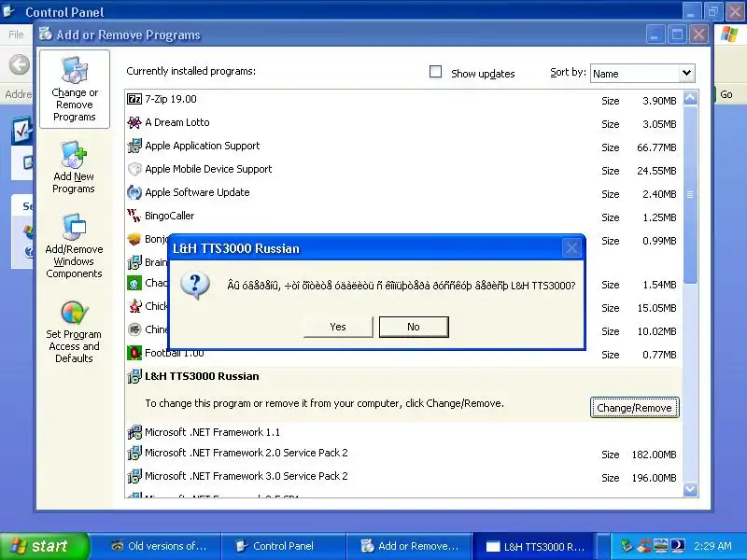Viewport: 747px width, 560px height.
Task: Click the A Dream Lotto icon
Action: pyautogui.click(x=134, y=122)
